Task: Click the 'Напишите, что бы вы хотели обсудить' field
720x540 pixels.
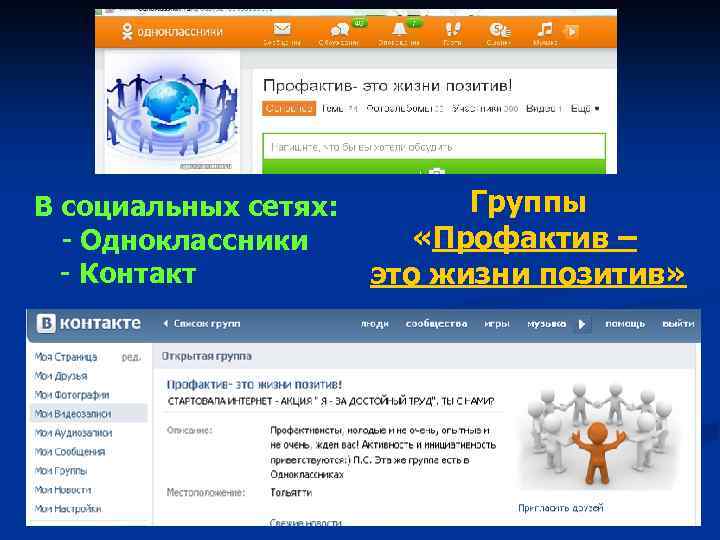Action: (434, 147)
